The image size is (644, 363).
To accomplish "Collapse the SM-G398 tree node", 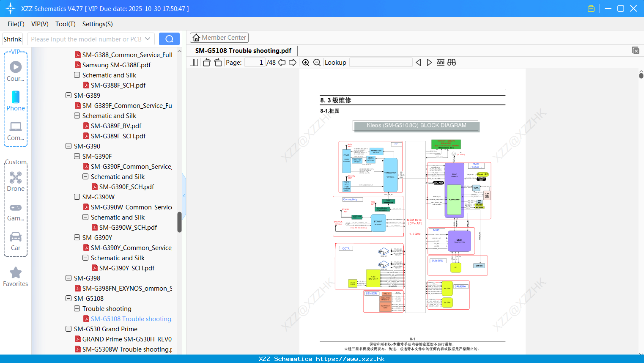I will coord(69,278).
